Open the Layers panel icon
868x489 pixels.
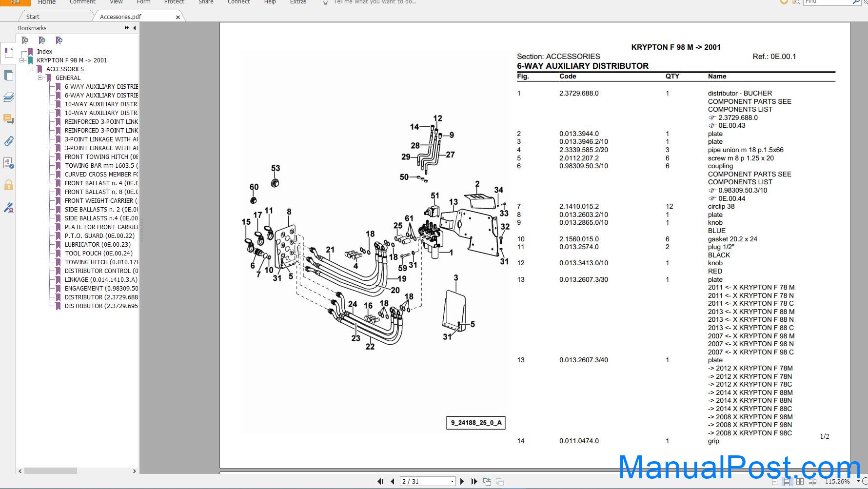[x=8, y=98]
